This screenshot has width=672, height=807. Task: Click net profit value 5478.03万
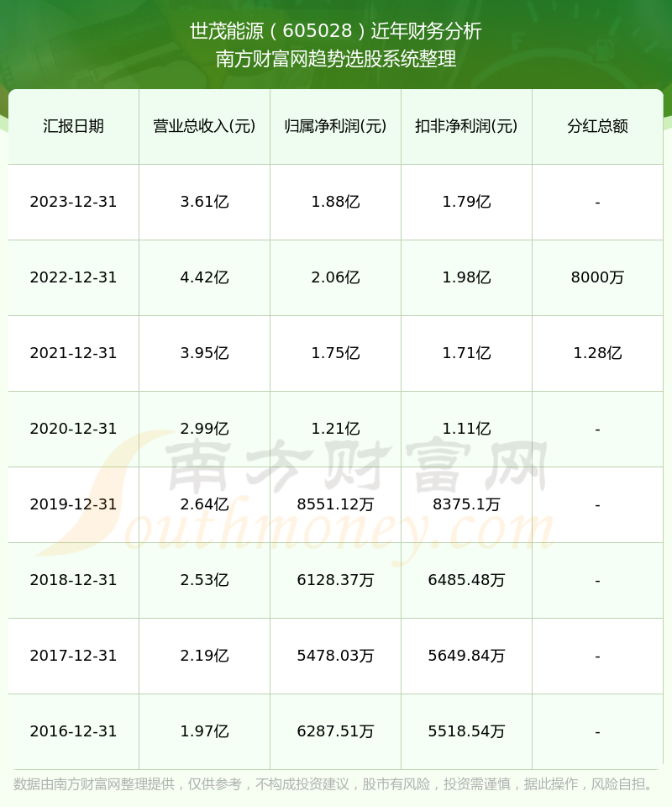(x=336, y=656)
